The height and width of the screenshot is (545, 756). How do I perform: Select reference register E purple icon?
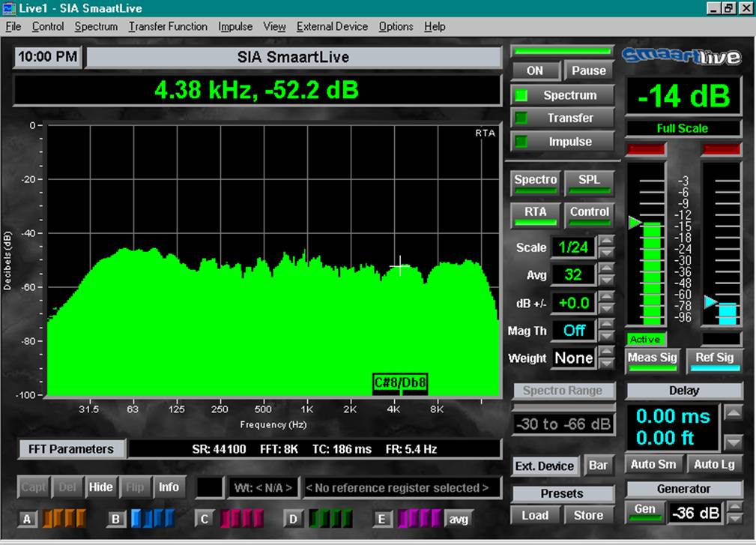420,518
